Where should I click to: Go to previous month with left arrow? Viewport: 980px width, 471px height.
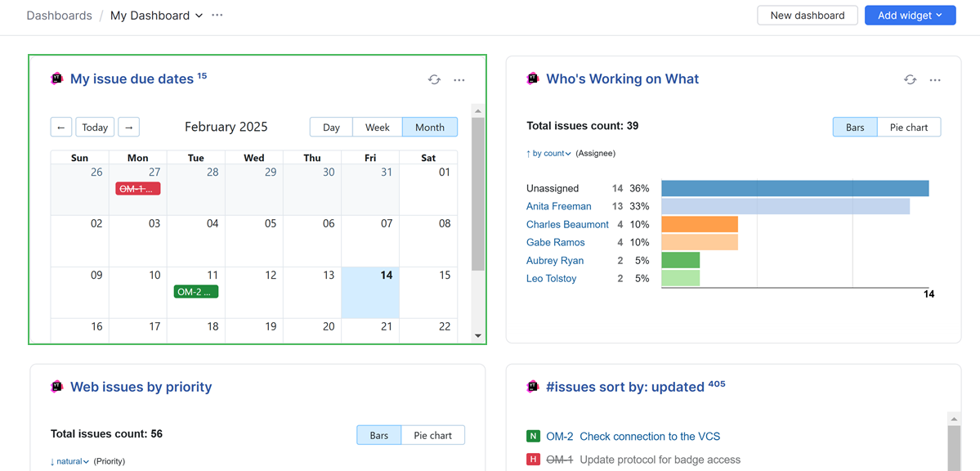click(60, 127)
